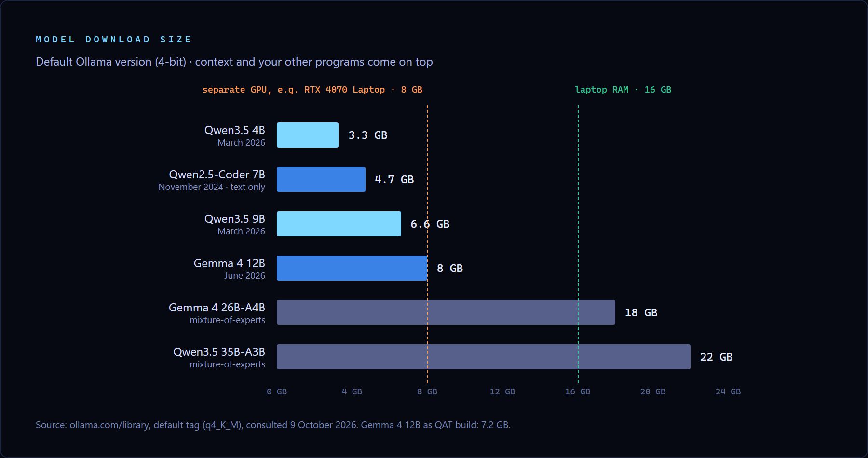Click the green "laptop RAM · 16 GB" annotation

(623, 90)
